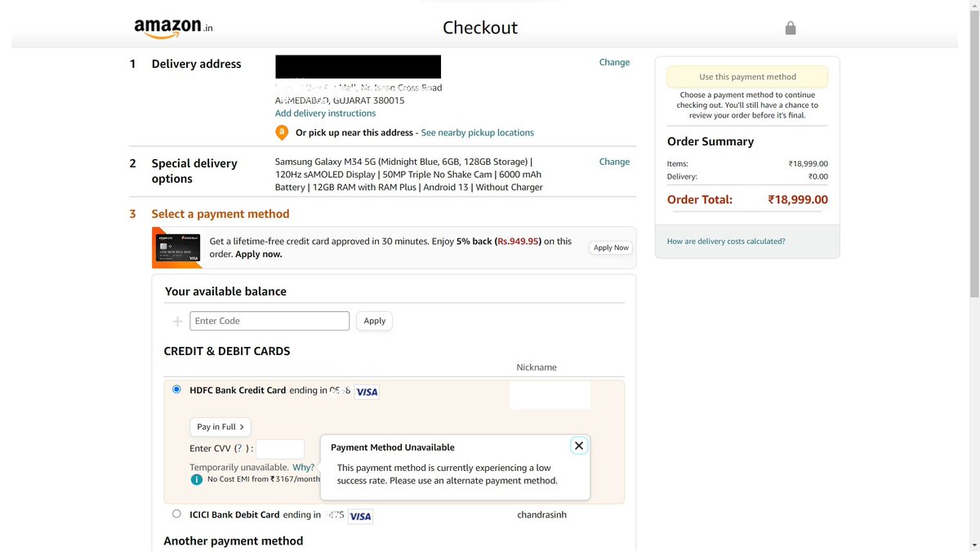Click the Visa logo on HDFC card row

coord(367,392)
